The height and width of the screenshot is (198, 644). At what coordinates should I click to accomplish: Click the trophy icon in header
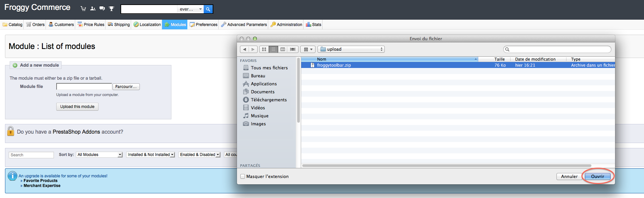(x=111, y=9)
